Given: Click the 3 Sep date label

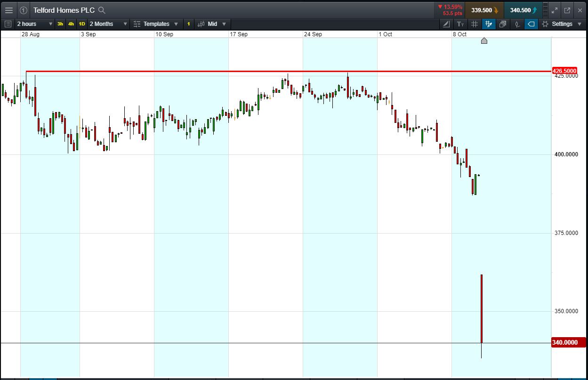Looking at the screenshot, I should tap(89, 34).
